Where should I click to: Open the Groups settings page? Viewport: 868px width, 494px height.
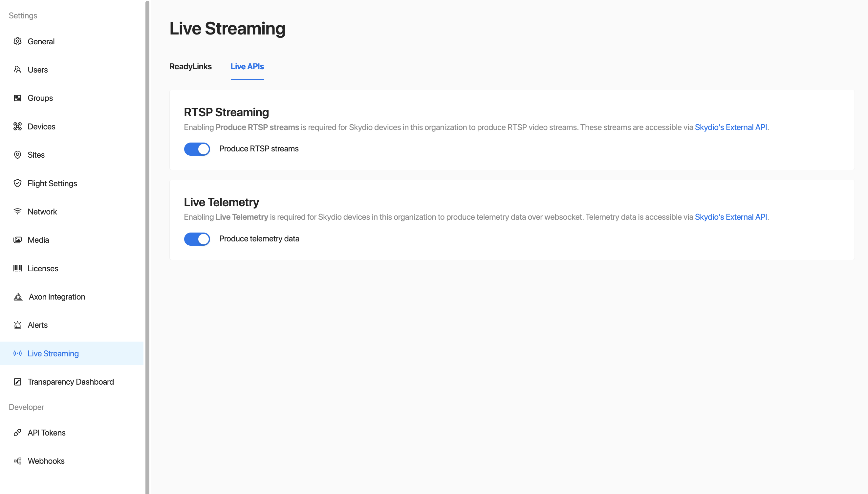(40, 98)
